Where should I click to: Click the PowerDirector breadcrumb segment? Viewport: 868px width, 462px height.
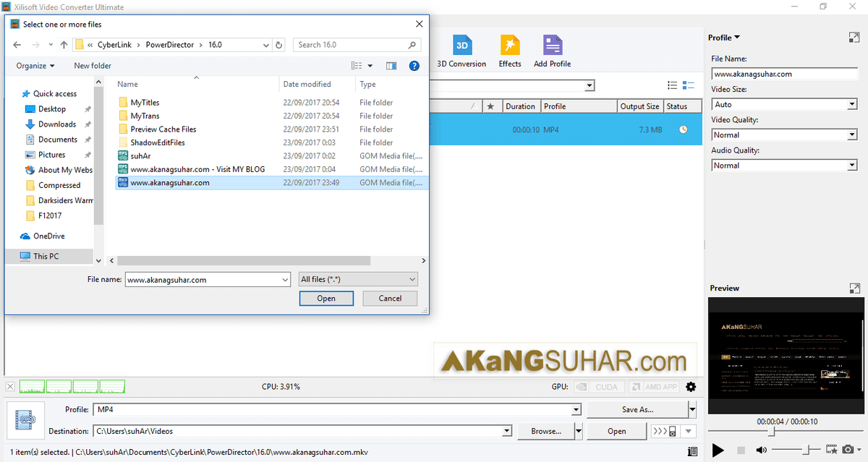click(x=170, y=45)
